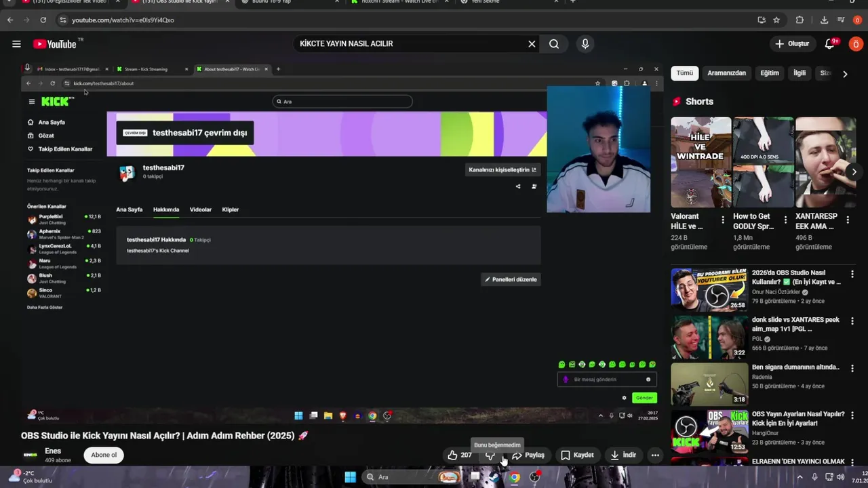The image size is (868, 488).
Task: Clear the YouTube search box text
Action: coord(532,44)
